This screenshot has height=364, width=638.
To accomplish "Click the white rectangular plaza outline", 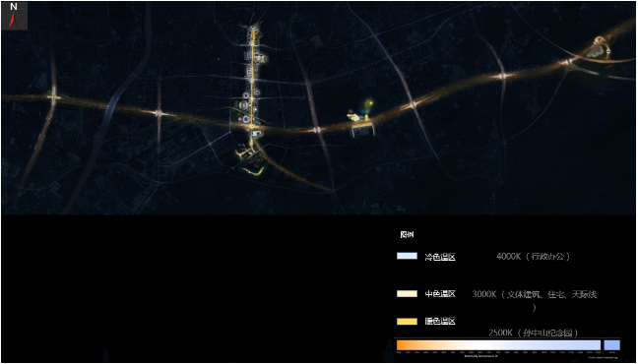I will 363,130.
